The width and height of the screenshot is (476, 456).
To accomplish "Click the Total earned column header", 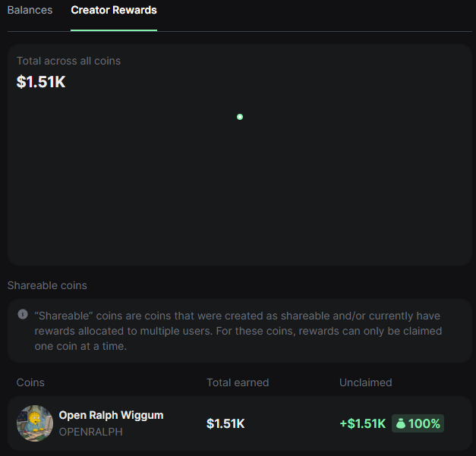I will (x=238, y=382).
